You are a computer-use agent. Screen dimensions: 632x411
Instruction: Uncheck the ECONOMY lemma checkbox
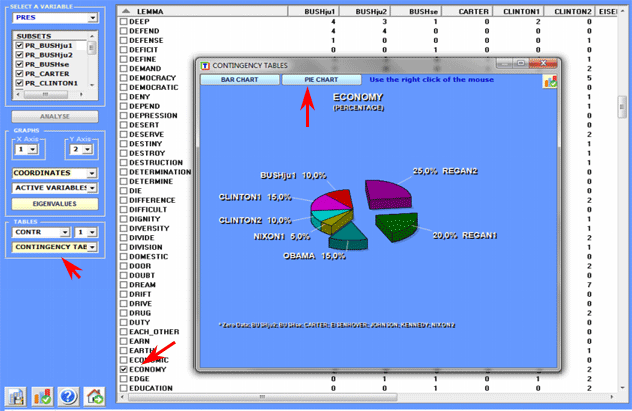(x=124, y=369)
